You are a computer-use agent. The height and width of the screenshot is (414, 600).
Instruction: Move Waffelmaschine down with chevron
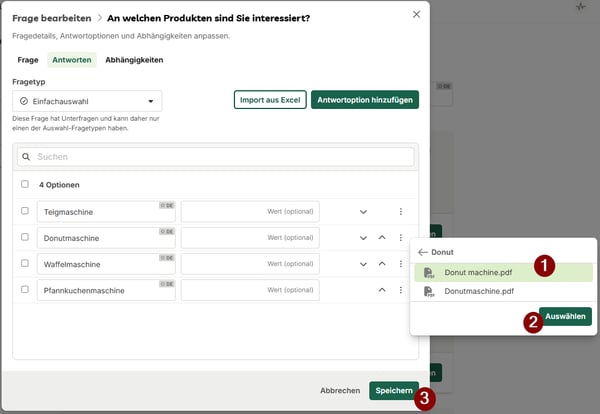(x=364, y=264)
